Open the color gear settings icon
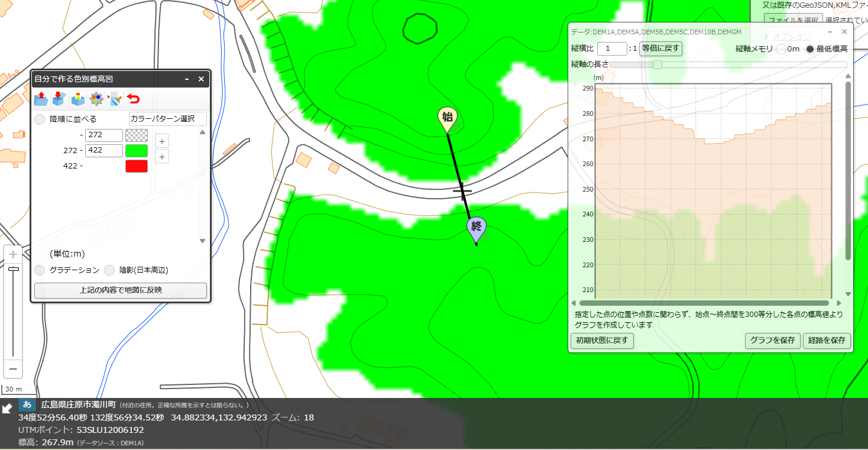Viewport: 868px width, 450px height. point(96,98)
